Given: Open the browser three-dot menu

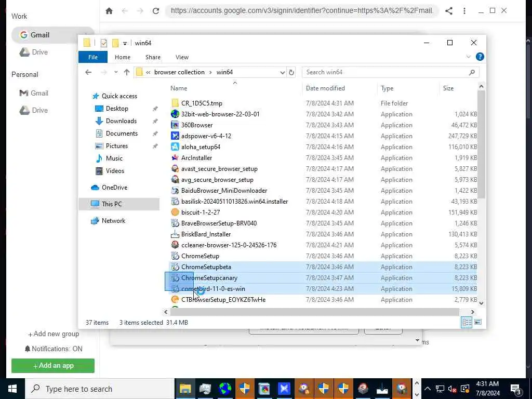Looking at the screenshot, I should click(464, 11).
